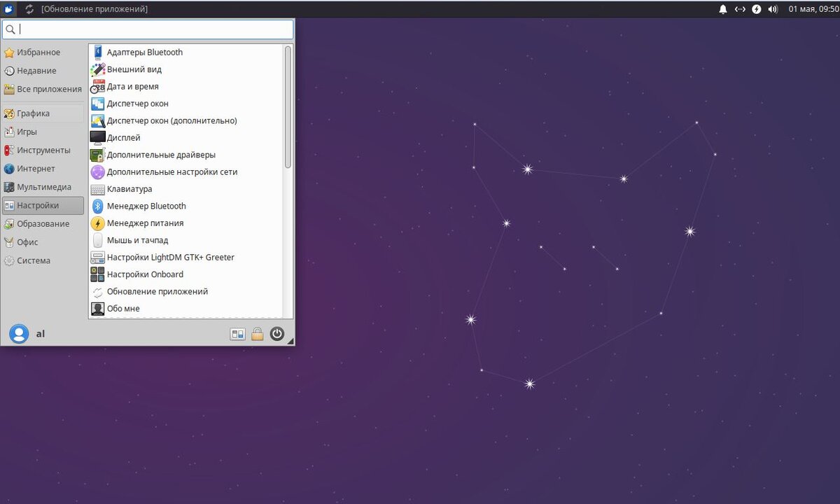Open the Мультимедиа category
The width and height of the screenshot is (840, 504).
(x=43, y=187)
